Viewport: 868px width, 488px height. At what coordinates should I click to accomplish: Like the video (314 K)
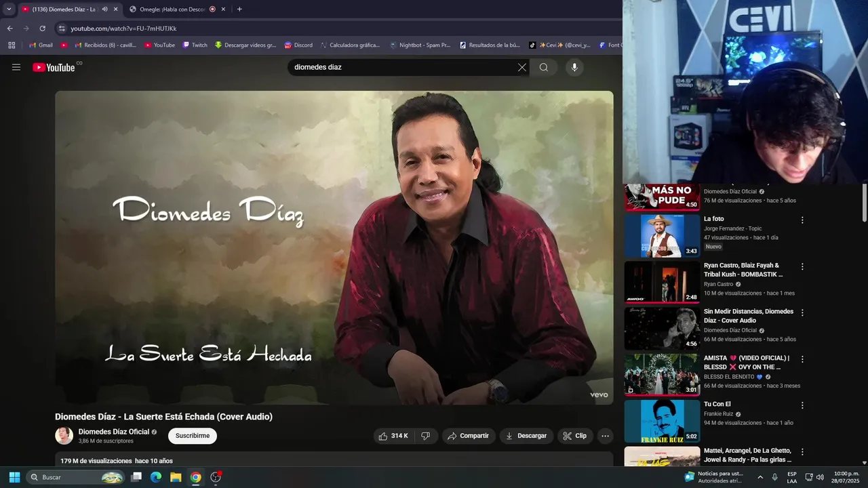[393, 436]
